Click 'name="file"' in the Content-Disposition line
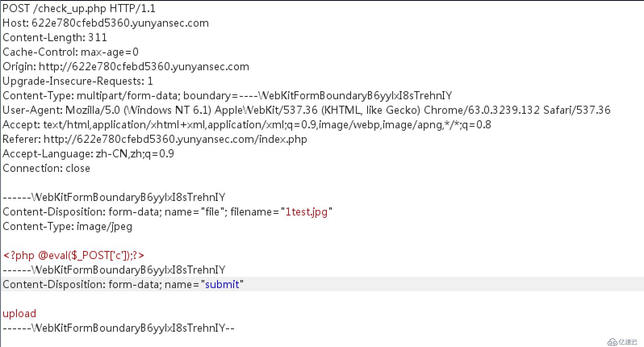This screenshot has height=347, width=644. point(195,212)
